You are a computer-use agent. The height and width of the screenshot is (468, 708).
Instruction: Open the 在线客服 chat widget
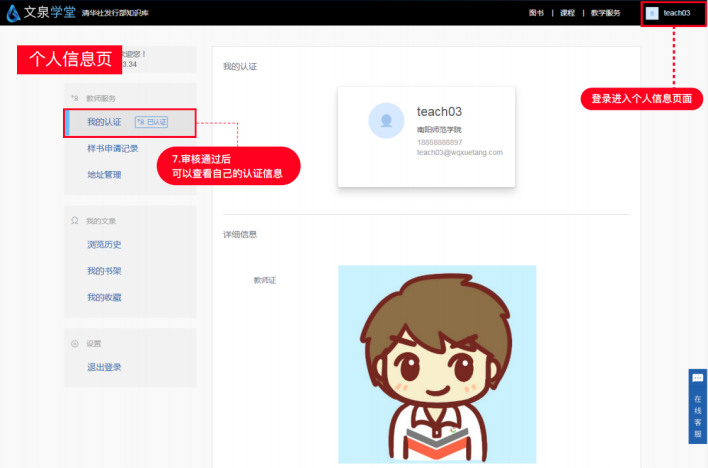coord(697,406)
